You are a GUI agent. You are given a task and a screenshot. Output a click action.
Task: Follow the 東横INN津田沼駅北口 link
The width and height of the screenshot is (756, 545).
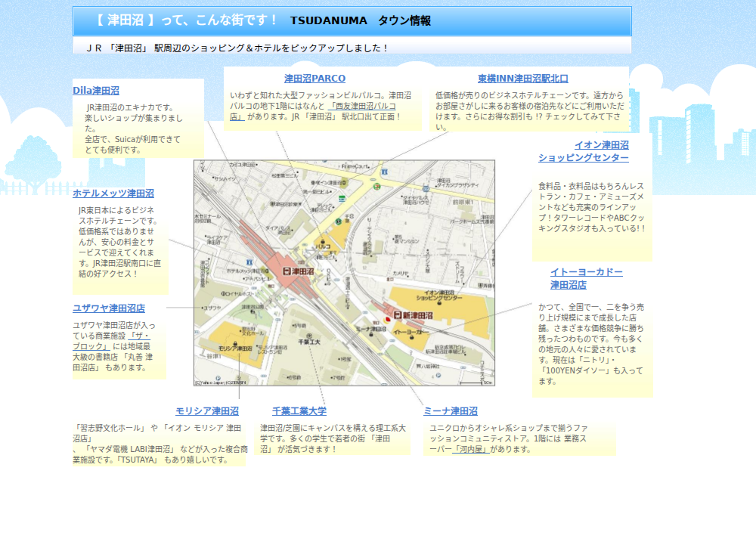point(523,79)
